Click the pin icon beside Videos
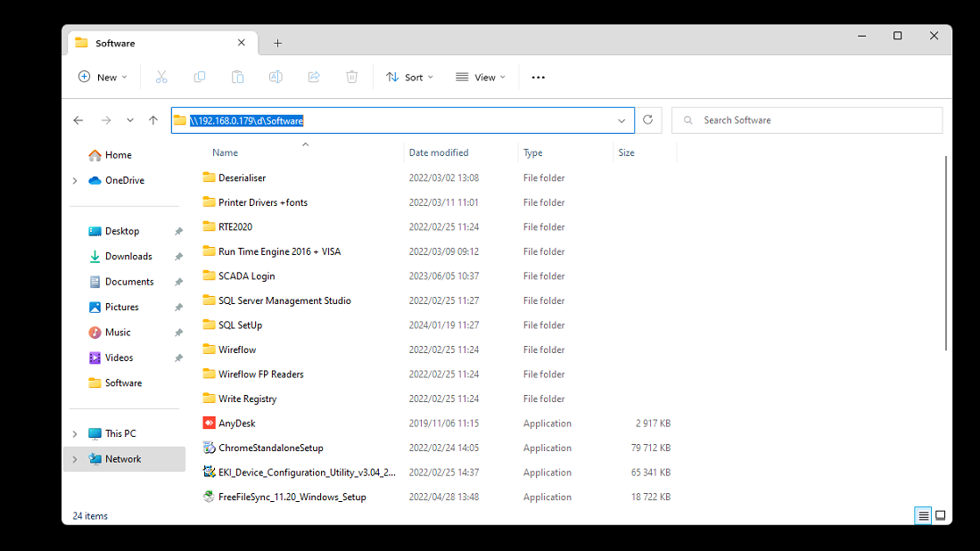This screenshot has height=551, width=980. coord(178,358)
